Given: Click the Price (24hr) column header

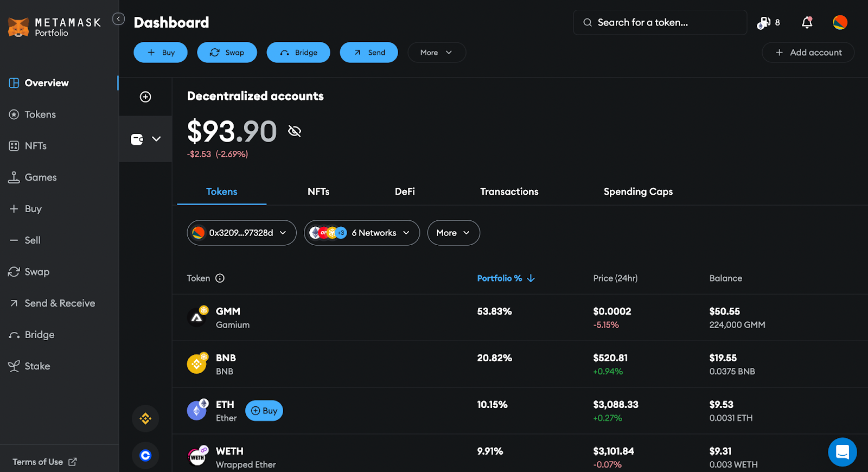Looking at the screenshot, I should 615,278.
